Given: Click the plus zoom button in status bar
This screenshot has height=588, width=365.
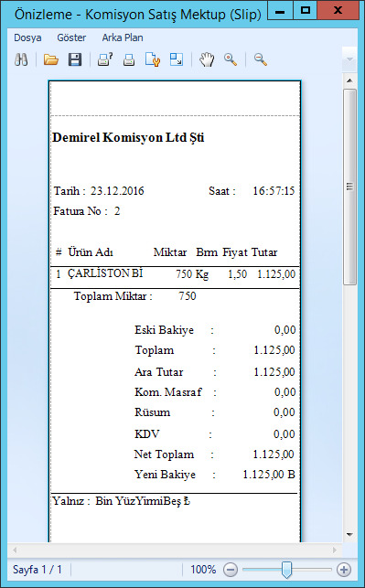Looking at the screenshot, I should (344, 570).
